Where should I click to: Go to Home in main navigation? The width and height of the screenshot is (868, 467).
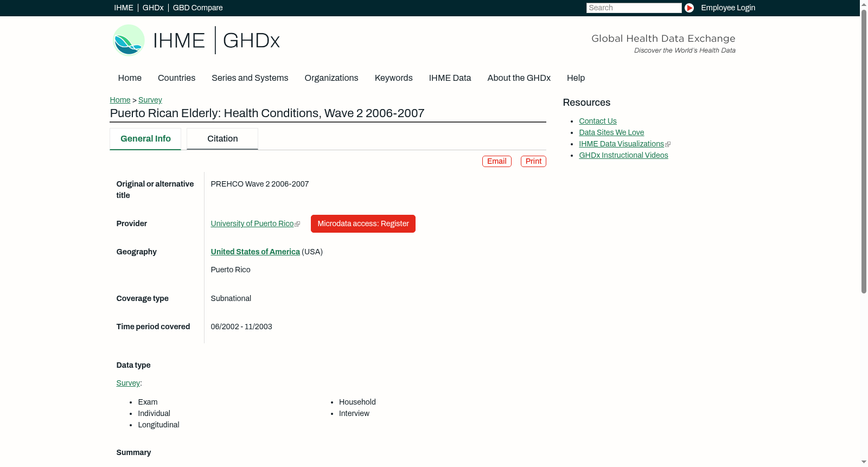click(130, 78)
